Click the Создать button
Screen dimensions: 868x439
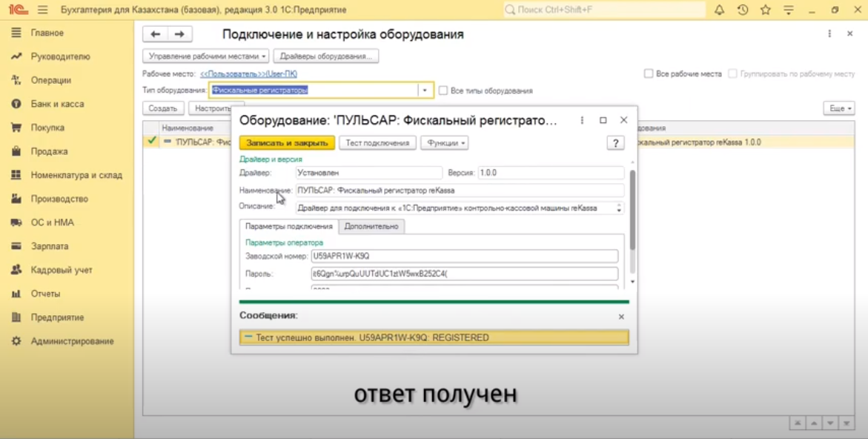tap(163, 108)
